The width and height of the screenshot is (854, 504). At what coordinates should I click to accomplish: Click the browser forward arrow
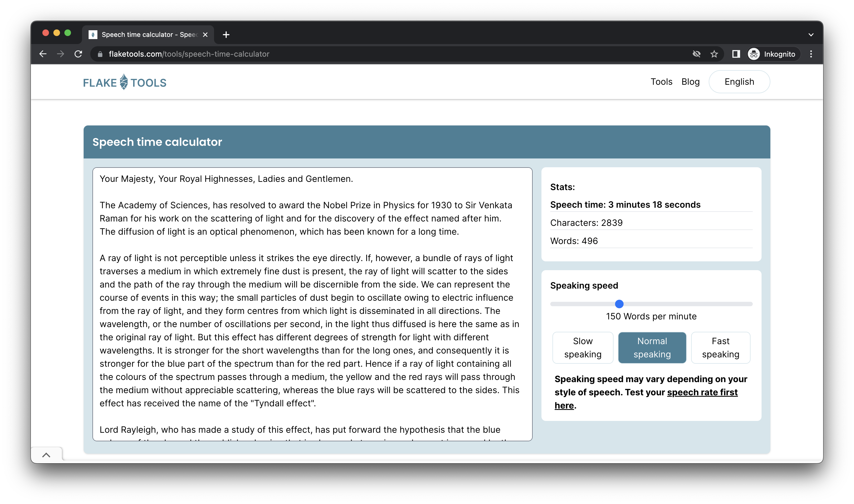[x=61, y=54]
